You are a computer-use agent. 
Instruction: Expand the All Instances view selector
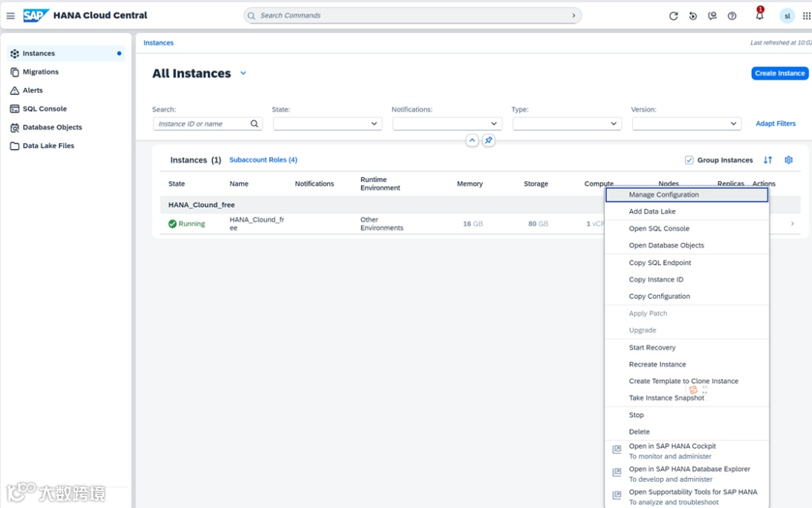click(x=243, y=73)
